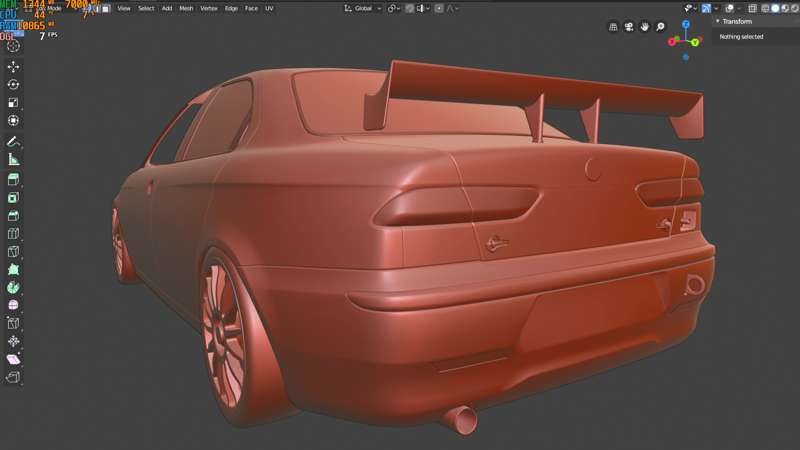Image resolution: width=800 pixels, height=450 pixels.
Task: Open the UV menu
Action: point(269,8)
